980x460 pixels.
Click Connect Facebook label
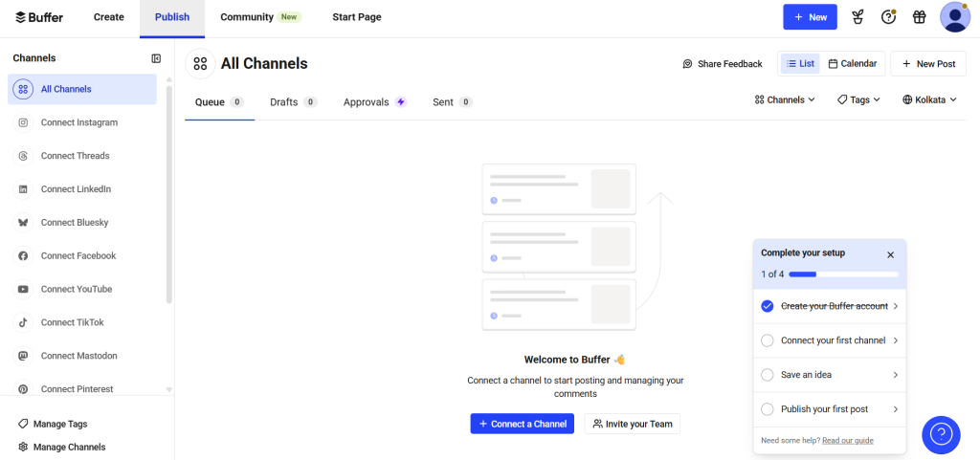78,256
